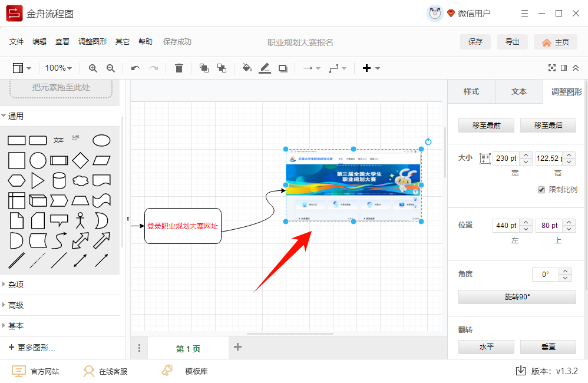Select the cylinder shape under 通用

[59, 180]
